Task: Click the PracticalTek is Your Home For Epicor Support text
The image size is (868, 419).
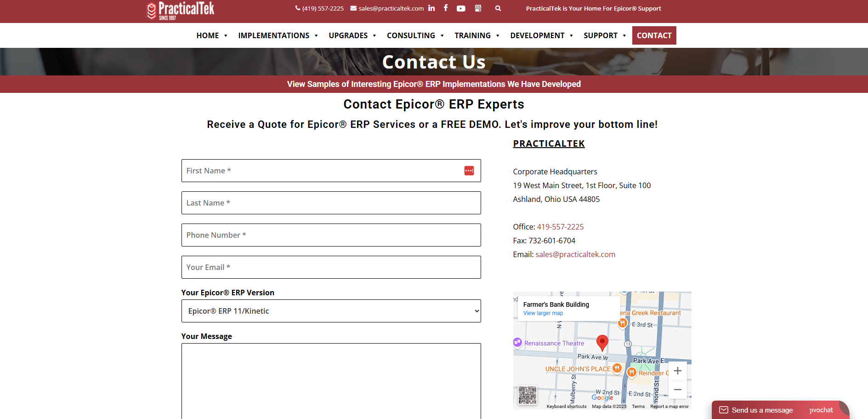Action: (x=593, y=8)
